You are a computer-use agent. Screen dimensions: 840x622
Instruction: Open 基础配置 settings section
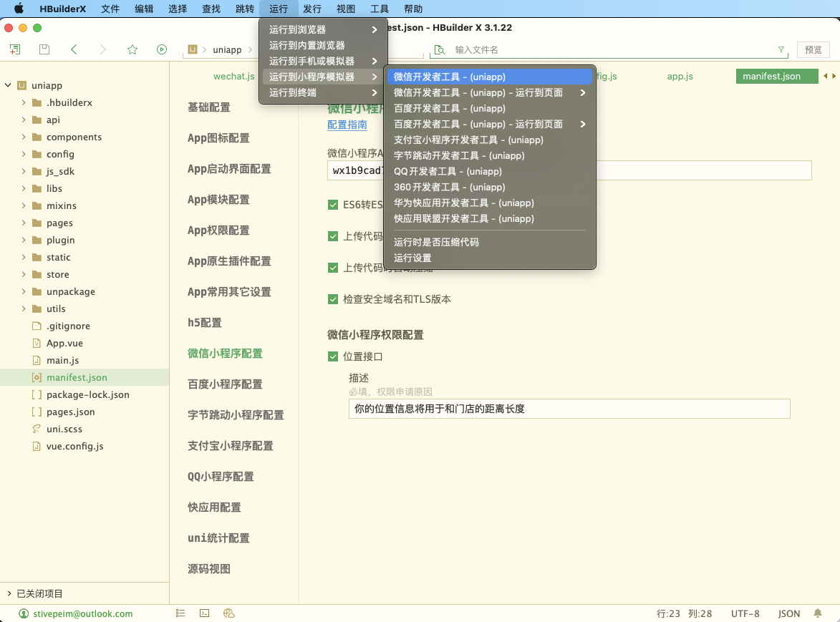(209, 107)
